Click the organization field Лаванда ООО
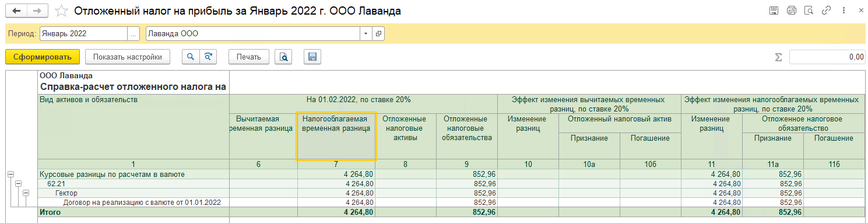 pyautogui.click(x=253, y=34)
